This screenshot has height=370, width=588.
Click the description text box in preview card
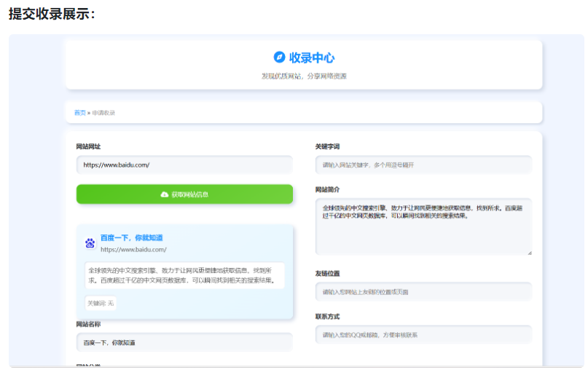tap(184, 275)
